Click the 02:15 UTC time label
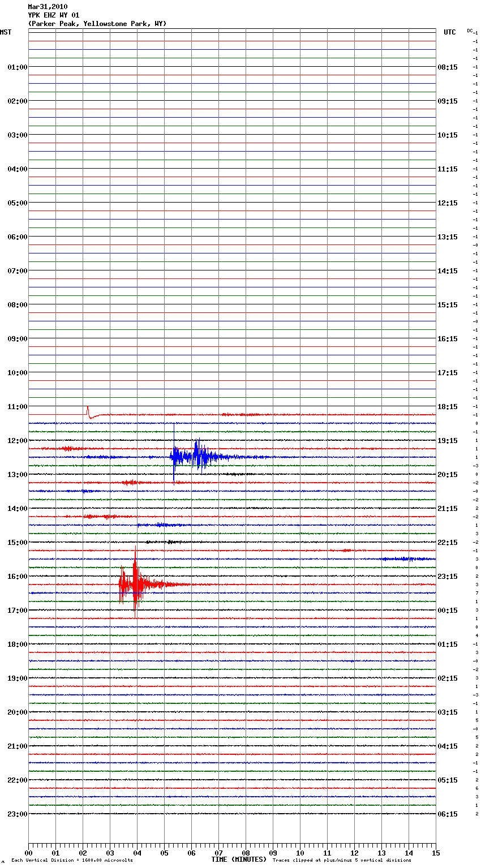The height and width of the screenshot is (868, 481). 448,678
